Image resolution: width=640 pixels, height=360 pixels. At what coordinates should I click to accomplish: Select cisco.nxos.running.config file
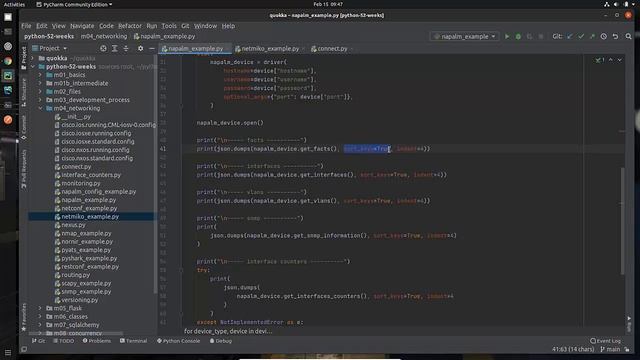coord(95,150)
